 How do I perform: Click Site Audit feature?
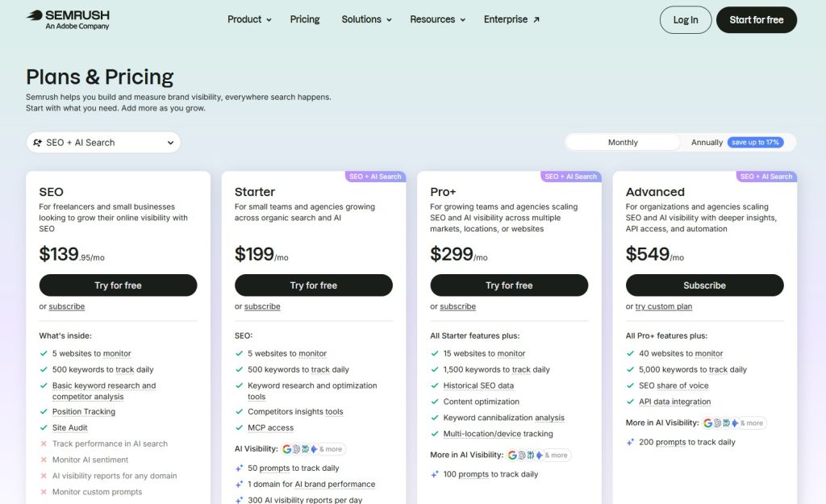click(x=69, y=427)
